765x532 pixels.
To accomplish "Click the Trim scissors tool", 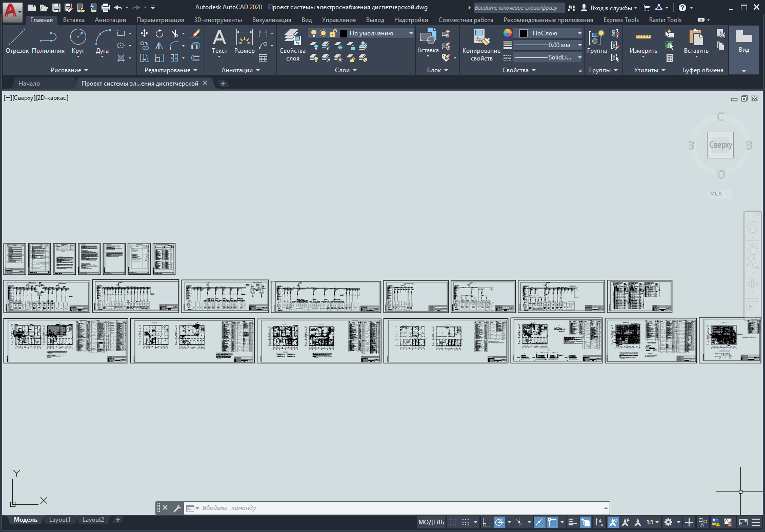I will click(175, 33).
